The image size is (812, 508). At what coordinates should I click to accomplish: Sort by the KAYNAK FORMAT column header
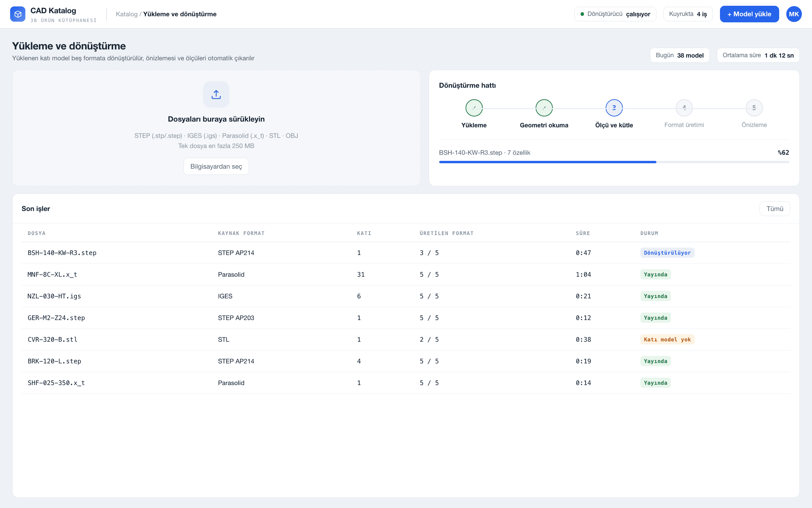click(x=241, y=233)
